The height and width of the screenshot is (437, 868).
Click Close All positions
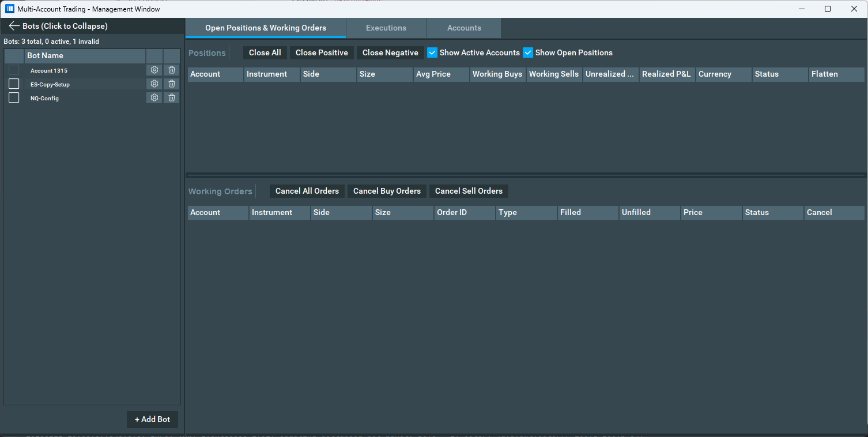[x=265, y=52]
